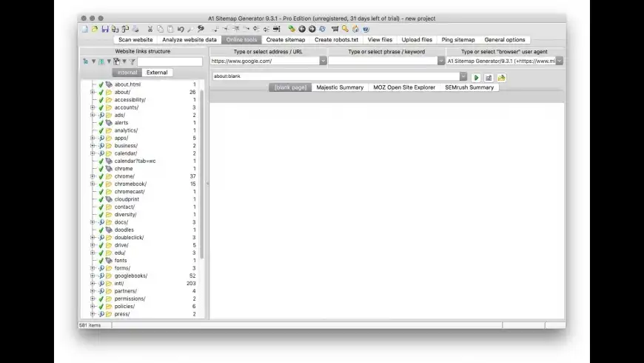
Task: Open the address / URL dropdown arrow
Action: pyautogui.click(x=323, y=61)
